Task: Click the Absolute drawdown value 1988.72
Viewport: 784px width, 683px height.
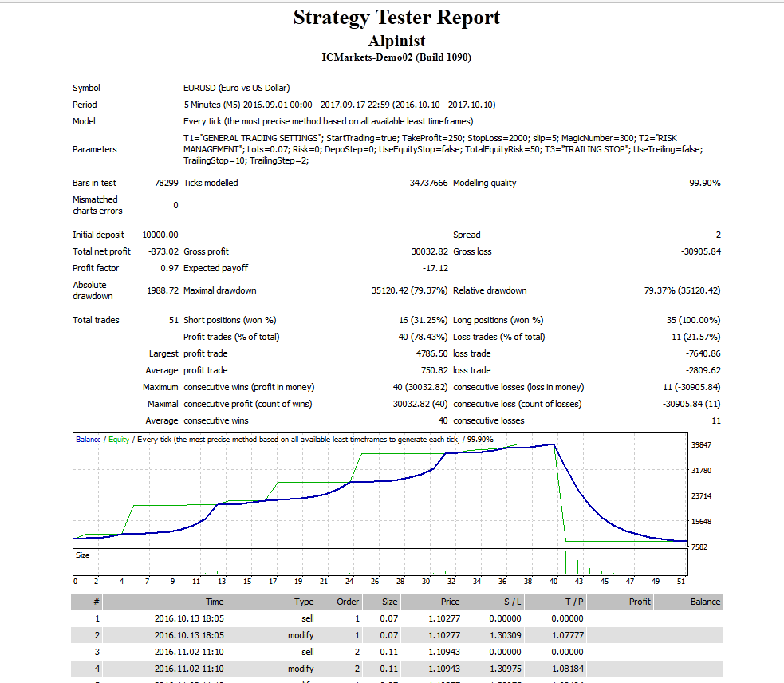Action: (x=163, y=290)
